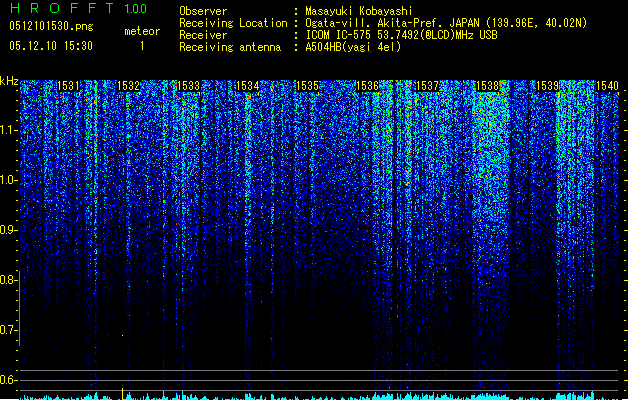This screenshot has height=400, width=629.
Task: Click the 1.1 kHz axis label
Action: 8,130
